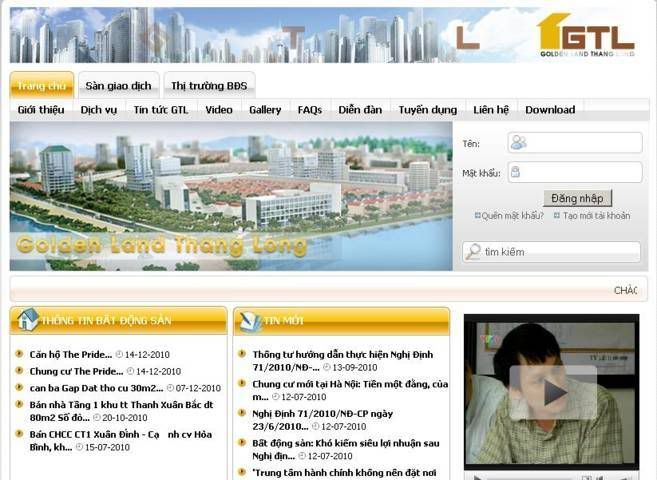Click bullet icon beside Căn hộ The Pride
Viewport: 657px width, 480px height.
[x=19, y=354]
